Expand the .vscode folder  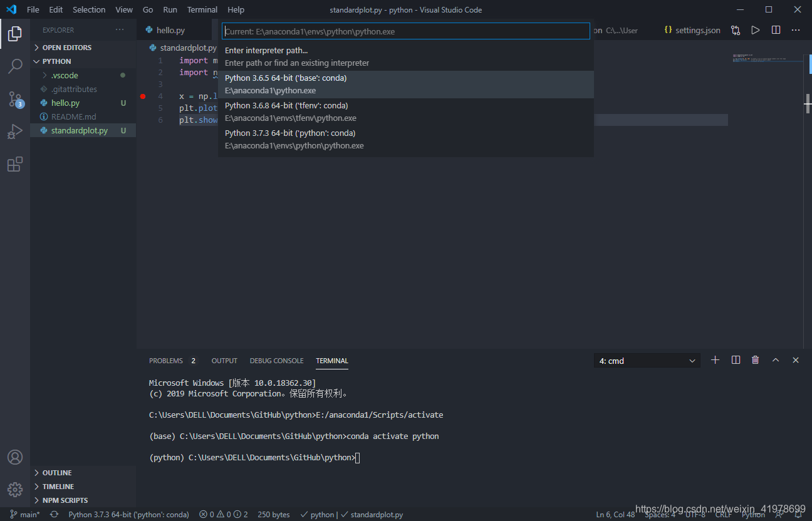coord(83,75)
